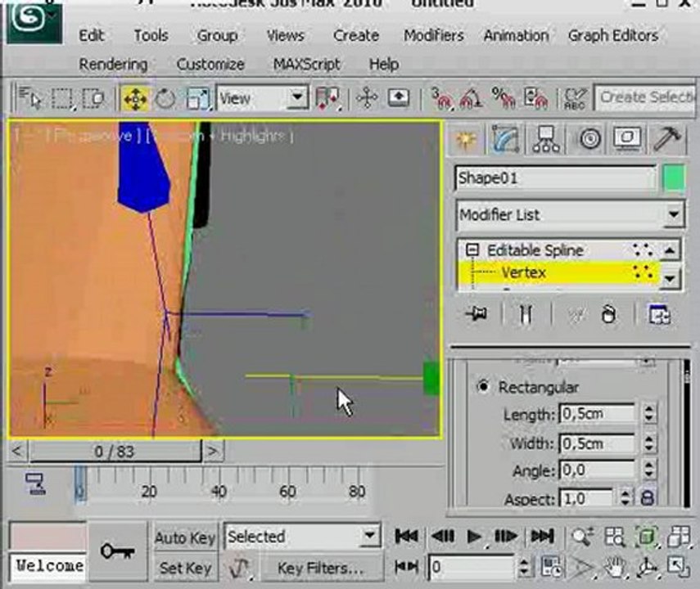Click the green object color swatch
700x589 pixels.
point(674,178)
